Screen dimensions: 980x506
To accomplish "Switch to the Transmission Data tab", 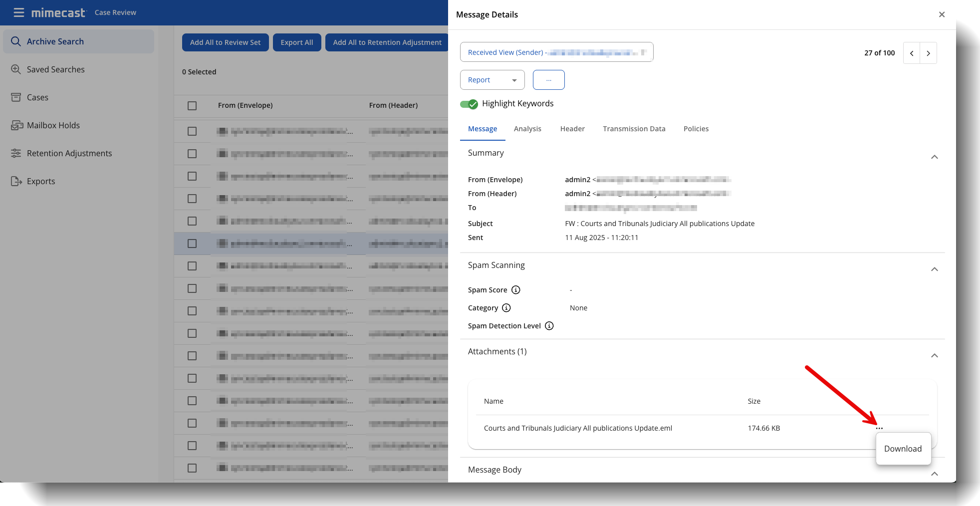I will [x=634, y=129].
